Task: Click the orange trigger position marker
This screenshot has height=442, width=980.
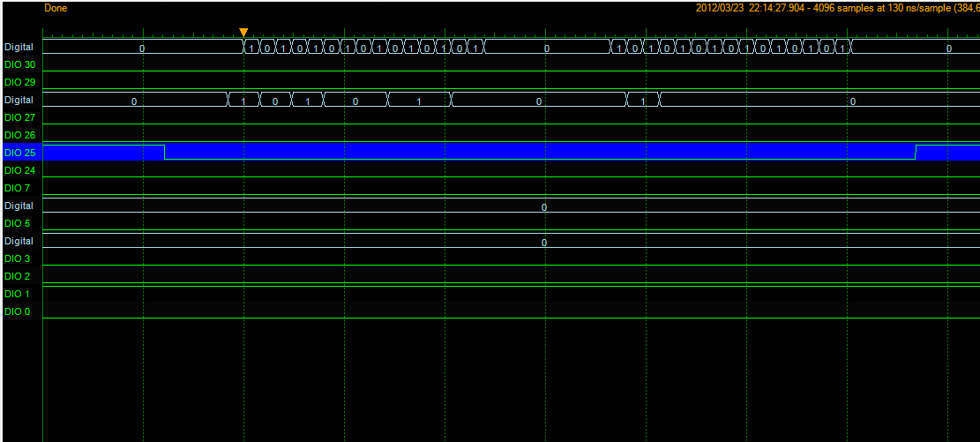Action: click(243, 32)
